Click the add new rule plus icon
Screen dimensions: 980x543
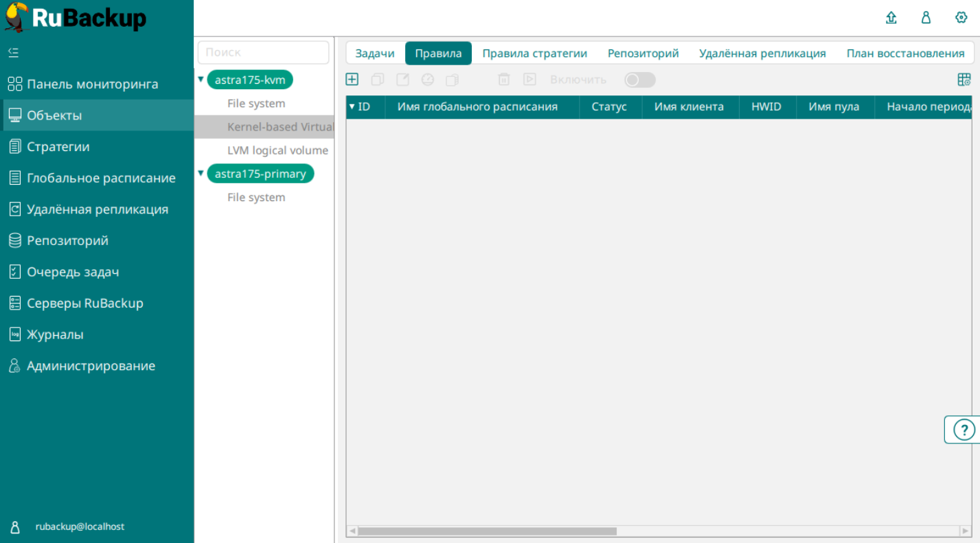click(x=352, y=80)
